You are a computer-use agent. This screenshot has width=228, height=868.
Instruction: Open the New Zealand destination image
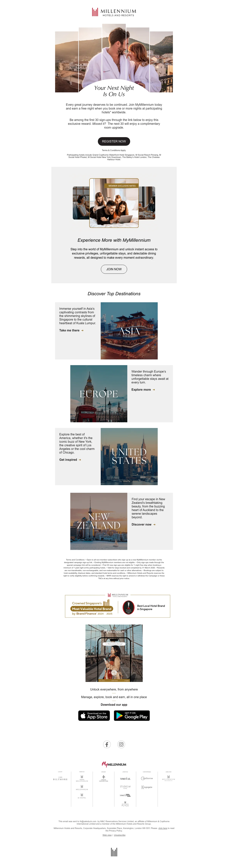pyautogui.click(x=99, y=522)
